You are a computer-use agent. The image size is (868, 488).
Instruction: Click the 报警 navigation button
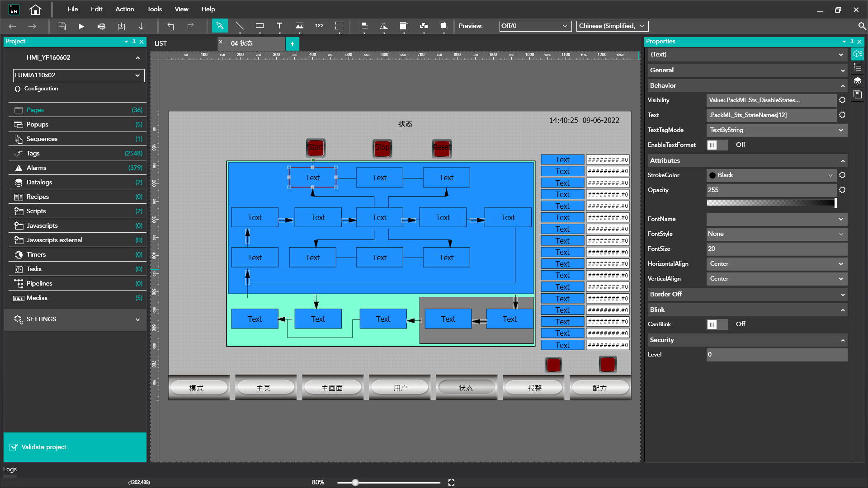[x=534, y=388]
